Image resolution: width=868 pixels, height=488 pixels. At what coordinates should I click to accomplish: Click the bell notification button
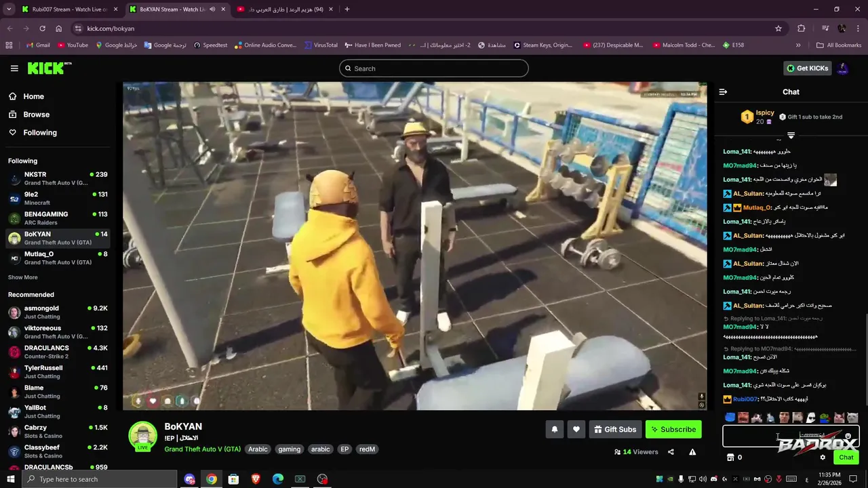tap(555, 429)
